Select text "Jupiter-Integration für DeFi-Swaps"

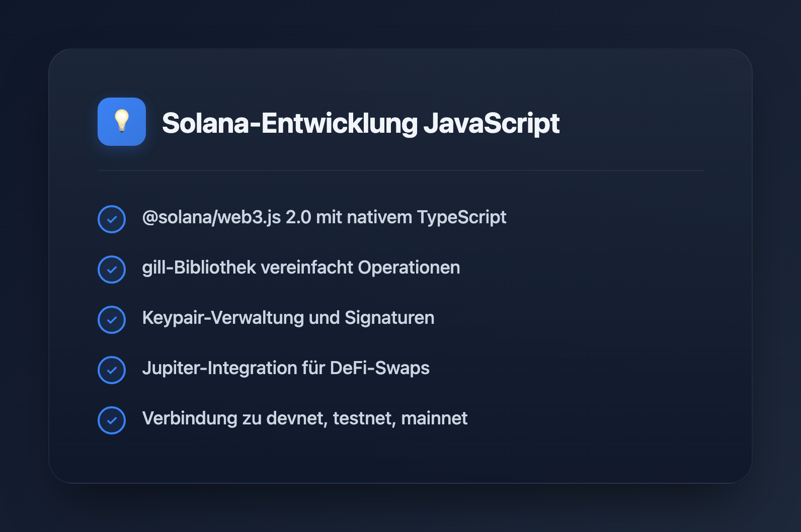tap(286, 368)
